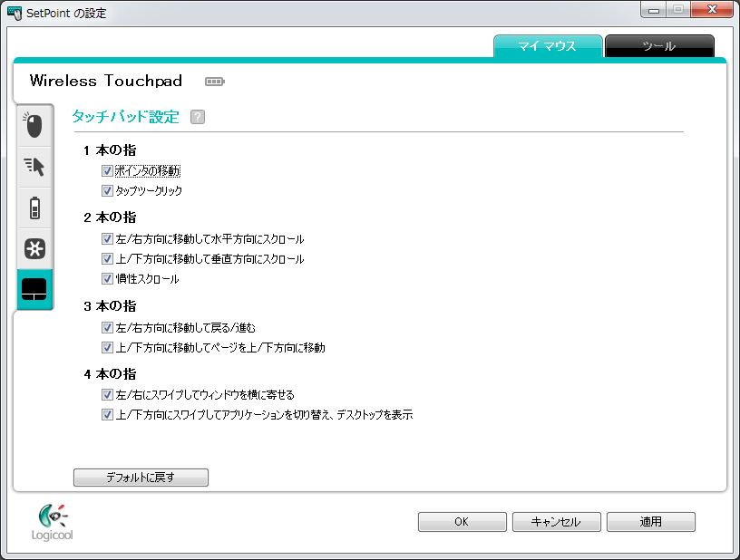Click the キャンセル button

pyautogui.click(x=556, y=522)
